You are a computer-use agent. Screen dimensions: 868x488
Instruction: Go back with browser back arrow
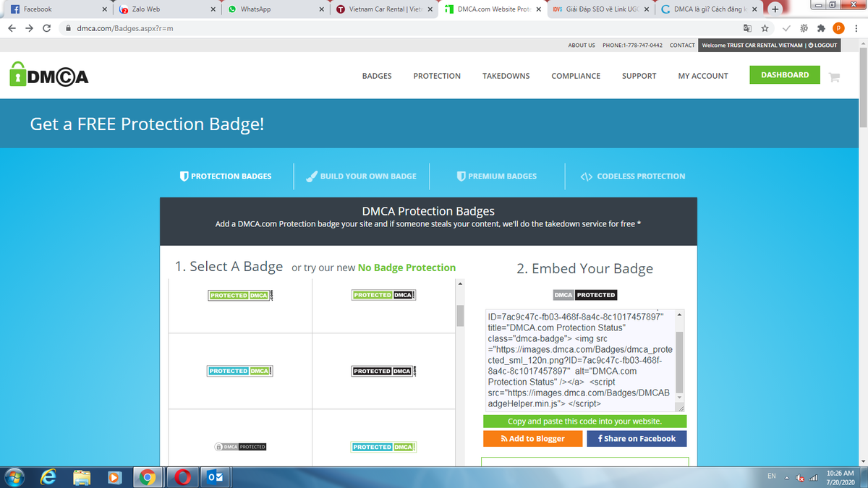[12, 28]
